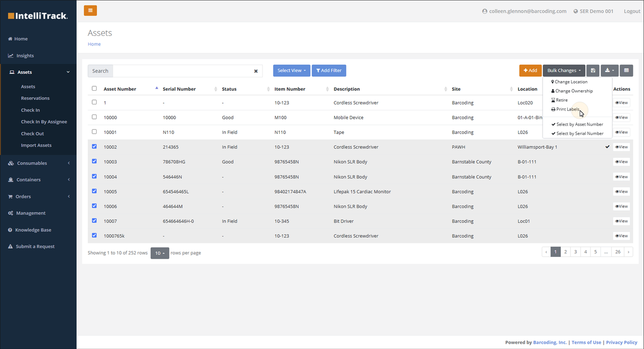Expand the Orders sidebar section
644x349 pixels.
[39, 196]
